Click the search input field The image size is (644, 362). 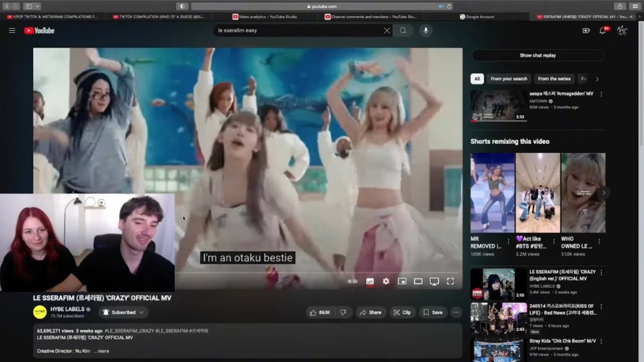(299, 31)
